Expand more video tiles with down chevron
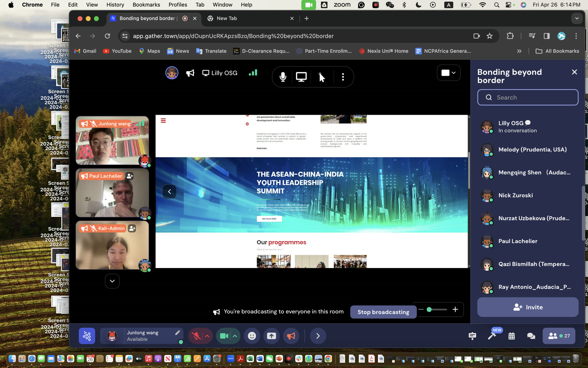588x368 pixels. coord(112,281)
